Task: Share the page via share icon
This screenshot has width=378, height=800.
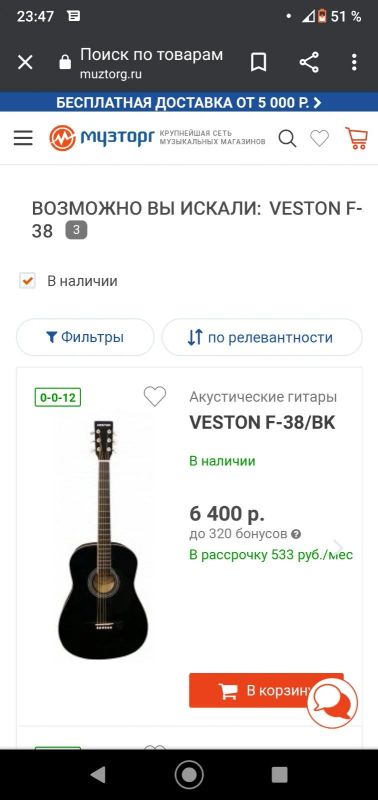Action: point(309,63)
